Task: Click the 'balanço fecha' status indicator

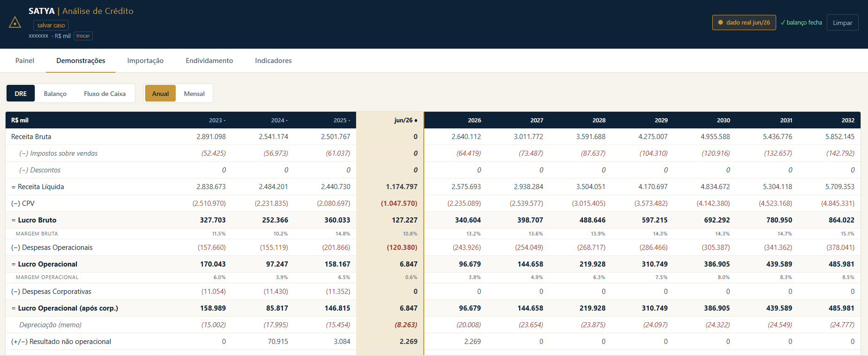Action: (x=801, y=23)
